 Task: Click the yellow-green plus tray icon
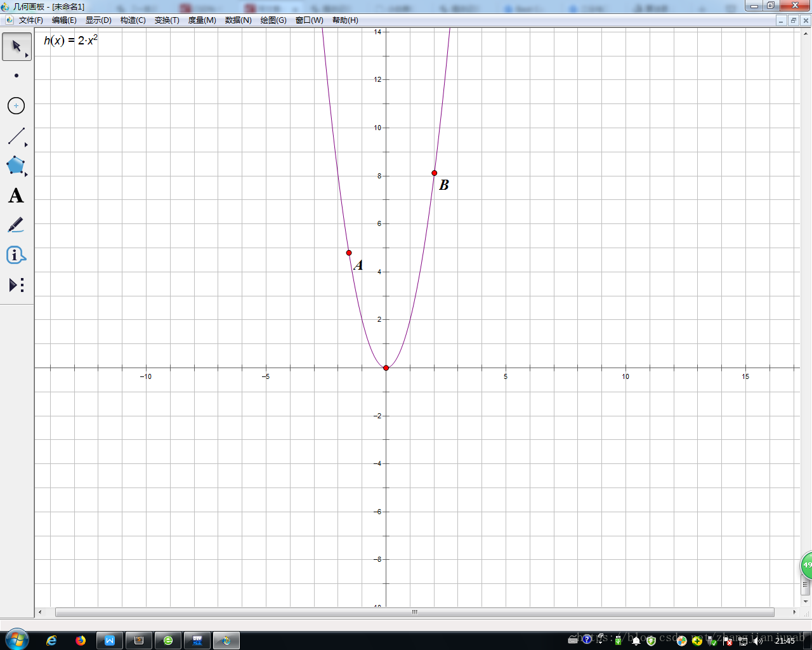(x=697, y=640)
